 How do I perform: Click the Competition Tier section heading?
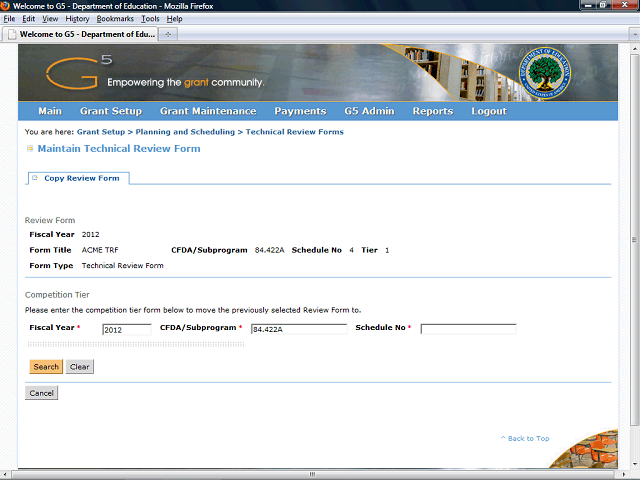(x=57, y=295)
